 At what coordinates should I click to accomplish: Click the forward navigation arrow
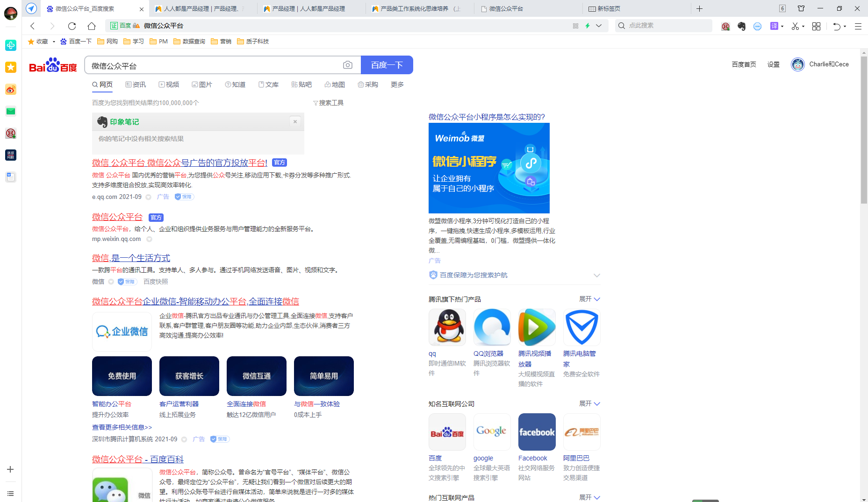tap(52, 26)
